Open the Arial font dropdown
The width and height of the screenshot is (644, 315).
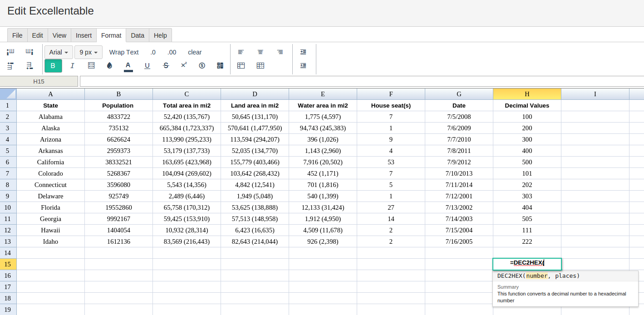pos(59,52)
